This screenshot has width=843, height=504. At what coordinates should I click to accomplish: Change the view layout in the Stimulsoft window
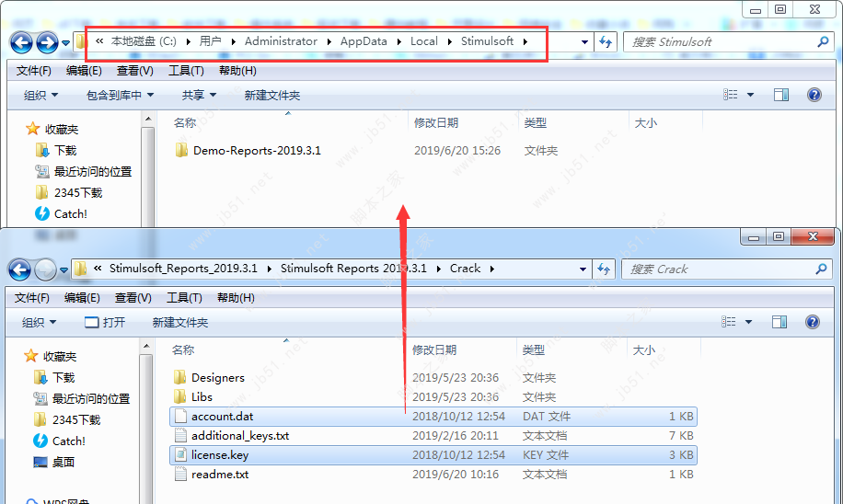(730, 95)
